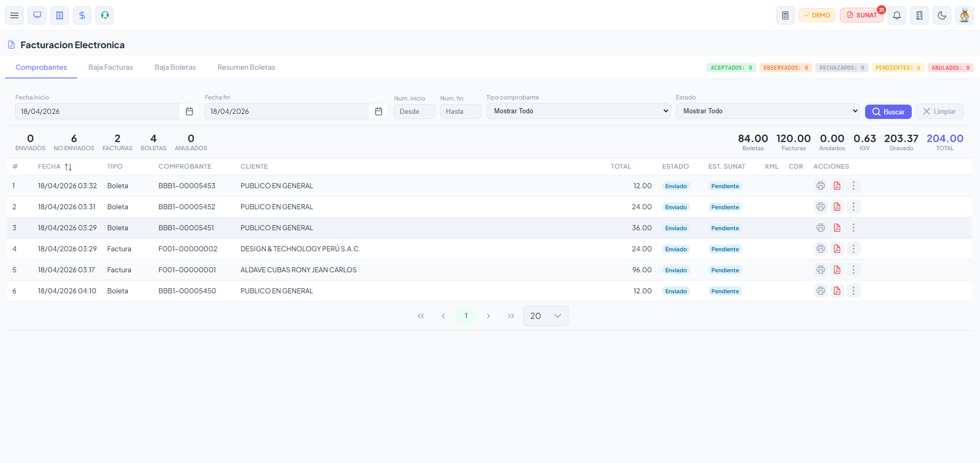Open rows-per-page dropdown showing 20
Screen dimensions: 980x463
point(546,316)
